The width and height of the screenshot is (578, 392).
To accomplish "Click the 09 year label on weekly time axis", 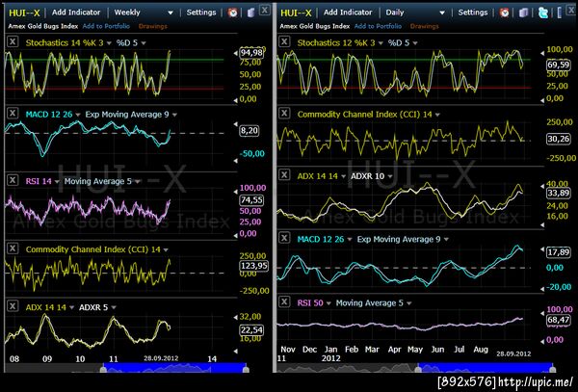I will (x=47, y=359).
